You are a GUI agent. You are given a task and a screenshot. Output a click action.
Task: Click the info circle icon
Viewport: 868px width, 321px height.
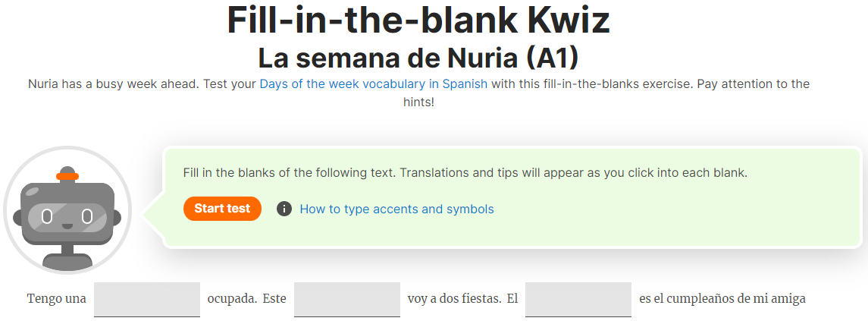[x=284, y=209]
